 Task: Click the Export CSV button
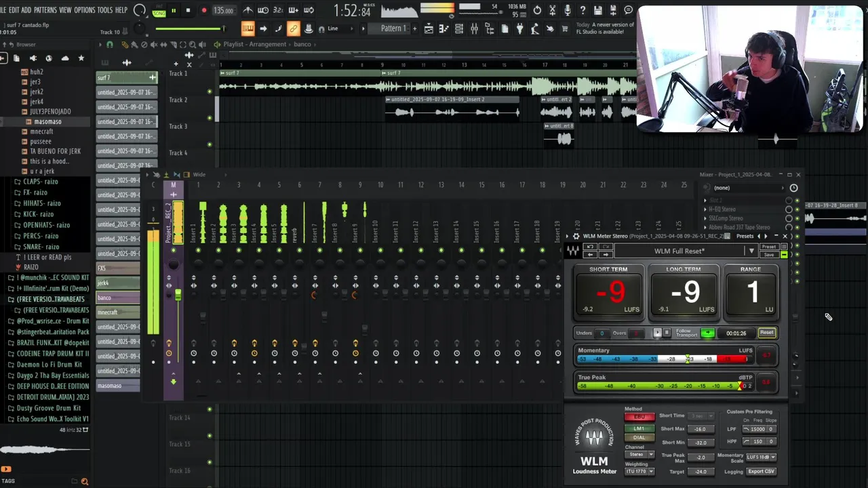point(761,472)
